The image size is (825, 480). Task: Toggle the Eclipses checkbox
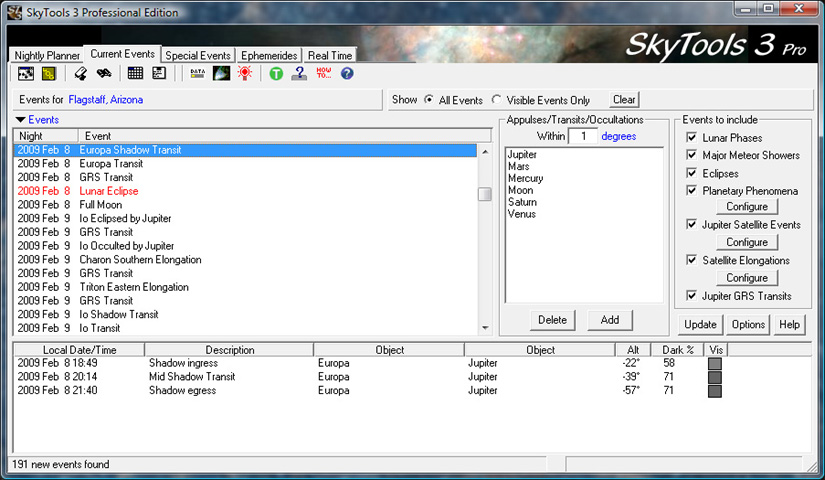(x=692, y=173)
